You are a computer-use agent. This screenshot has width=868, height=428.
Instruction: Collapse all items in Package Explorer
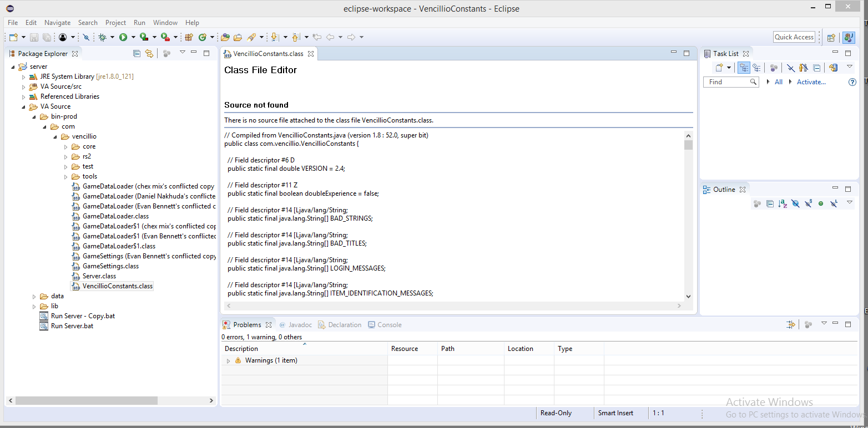137,53
